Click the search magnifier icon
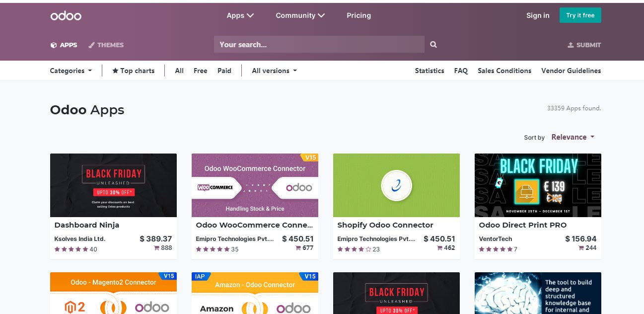Viewport: 644px width, 314px height. point(433,45)
